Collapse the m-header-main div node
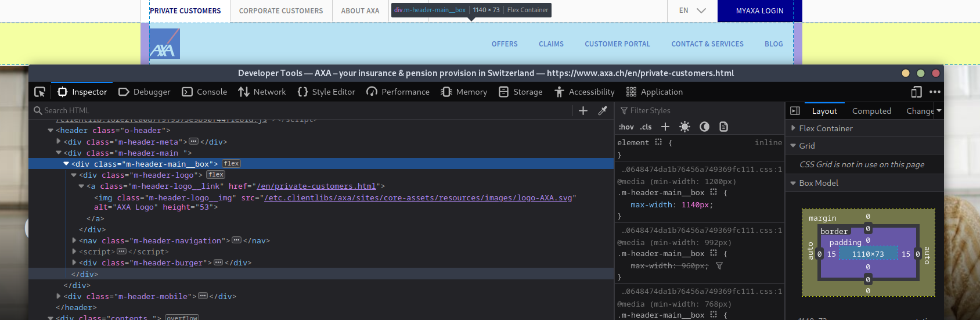The image size is (980, 320). [x=59, y=153]
